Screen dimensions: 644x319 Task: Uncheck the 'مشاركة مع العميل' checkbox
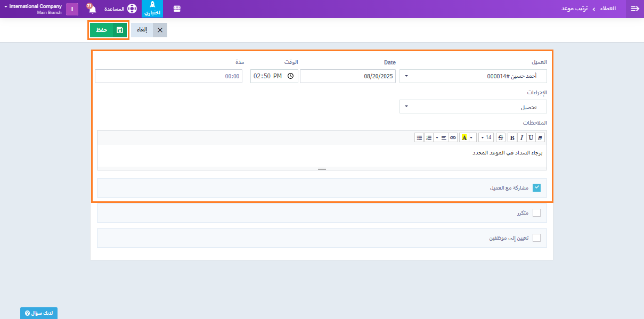[536, 187]
